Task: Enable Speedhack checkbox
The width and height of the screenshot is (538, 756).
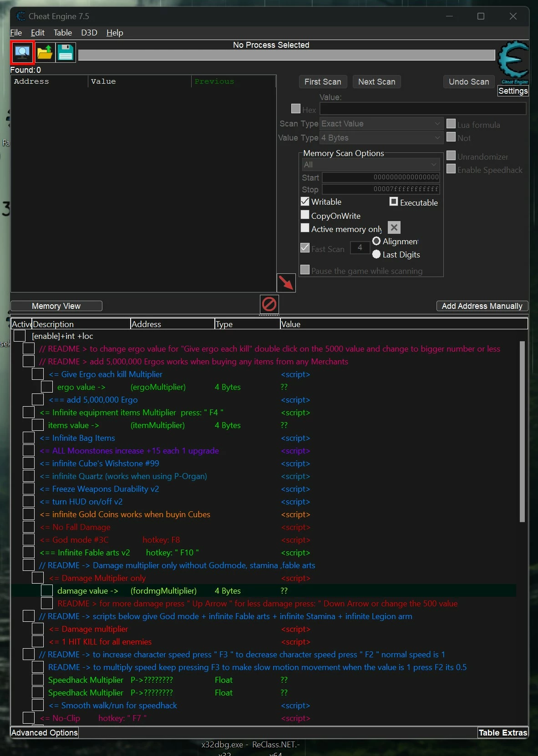Action: point(451,169)
